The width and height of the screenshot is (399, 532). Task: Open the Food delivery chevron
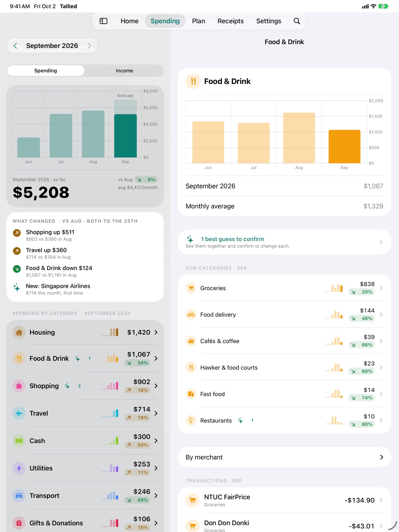click(x=381, y=315)
